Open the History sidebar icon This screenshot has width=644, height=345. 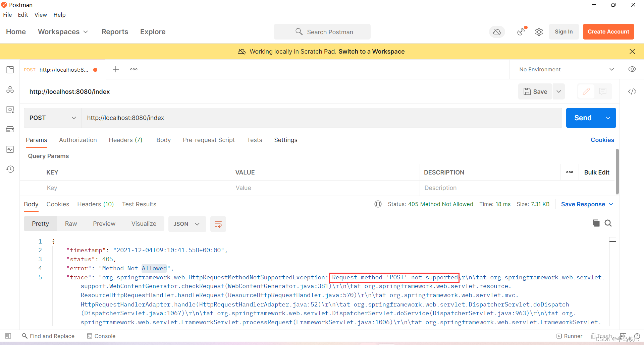pos(10,169)
